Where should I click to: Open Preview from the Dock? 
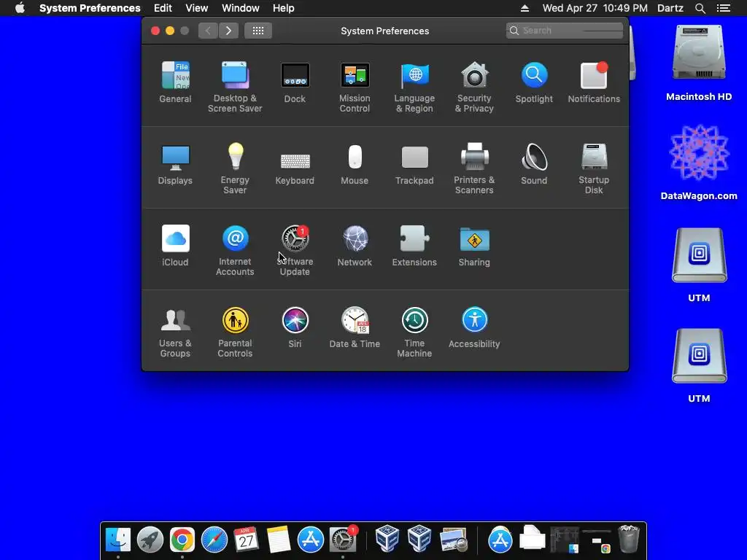[x=454, y=540]
